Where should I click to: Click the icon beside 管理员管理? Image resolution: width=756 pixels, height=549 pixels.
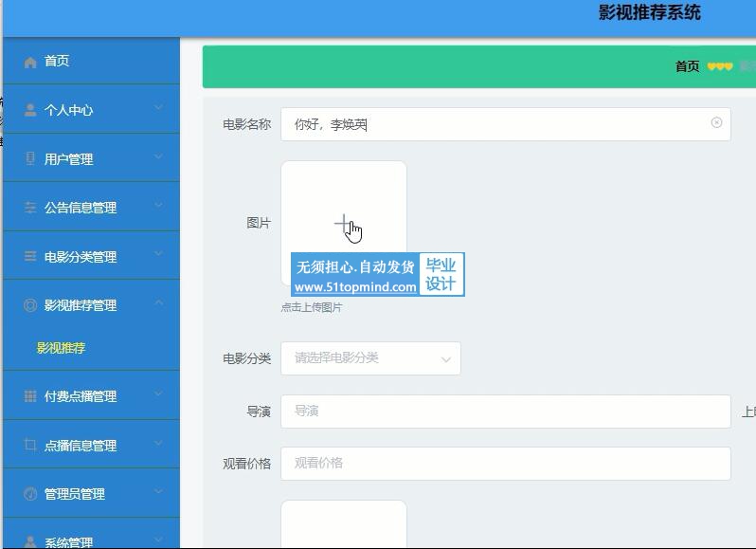pos(30,493)
